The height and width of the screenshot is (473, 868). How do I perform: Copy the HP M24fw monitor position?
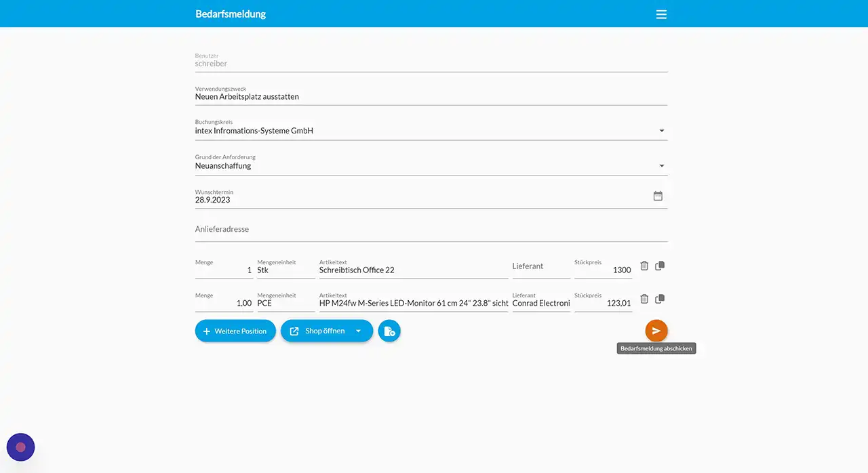point(660,299)
